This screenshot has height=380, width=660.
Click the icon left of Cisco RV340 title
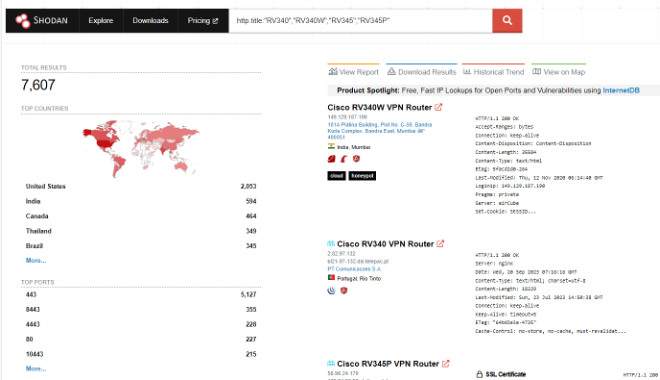[x=331, y=244]
